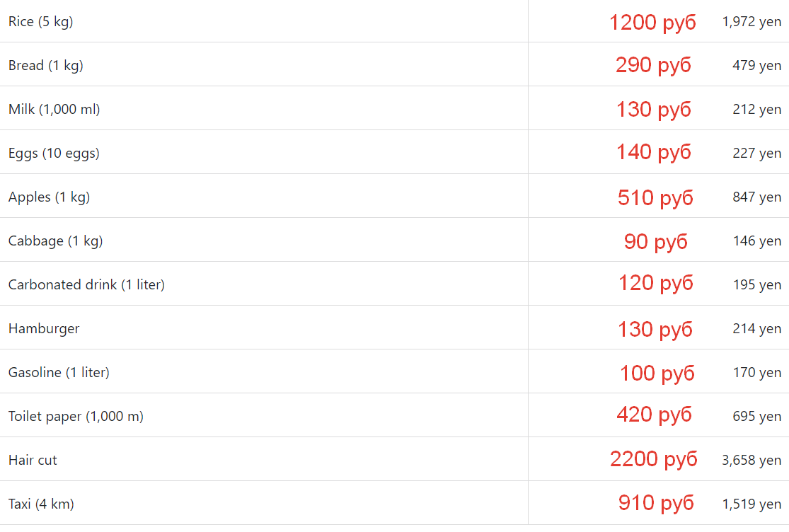Click the Taxi (4 km) label
This screenshot has height=532, width=789.
point(41,504)
